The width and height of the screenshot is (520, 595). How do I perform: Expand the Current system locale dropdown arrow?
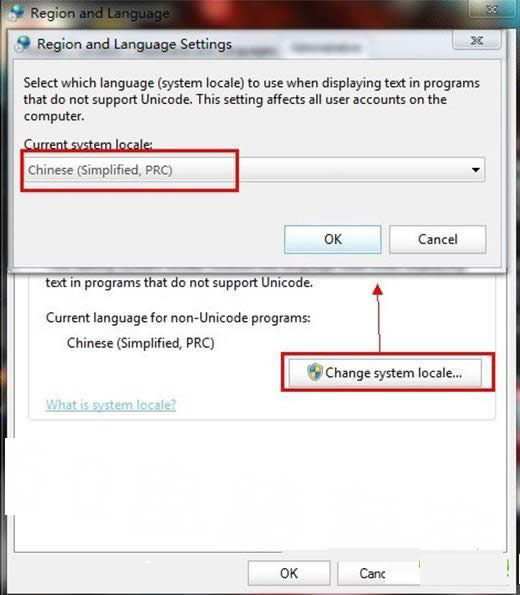[x=476, y=170]
